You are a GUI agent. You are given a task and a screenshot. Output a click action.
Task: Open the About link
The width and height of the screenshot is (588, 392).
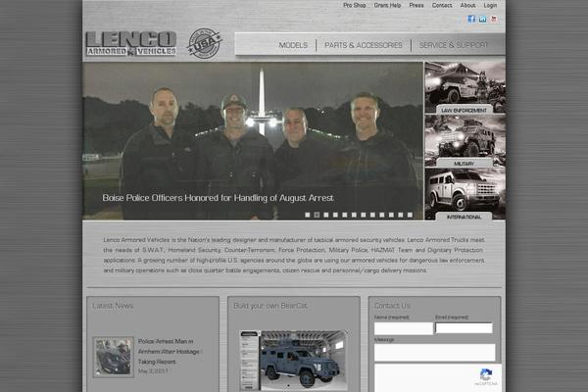click(x=467, y=5)
